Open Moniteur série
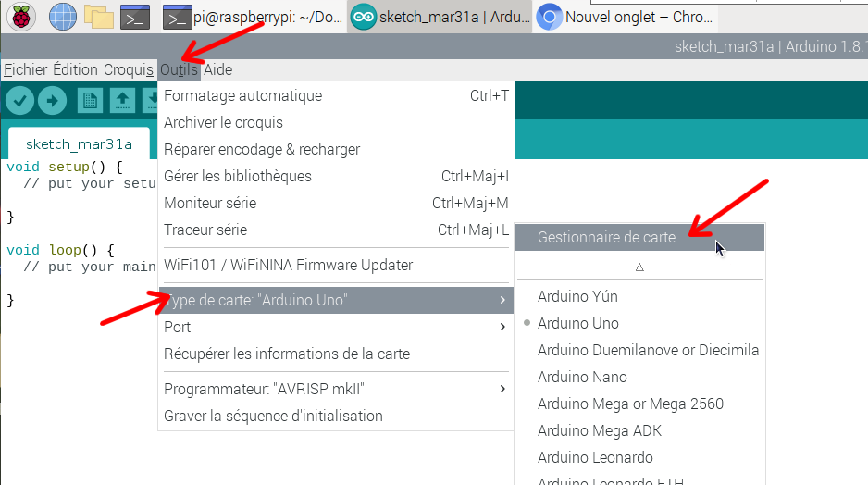The height and width of the screenshot is (485, 868). 336,204
